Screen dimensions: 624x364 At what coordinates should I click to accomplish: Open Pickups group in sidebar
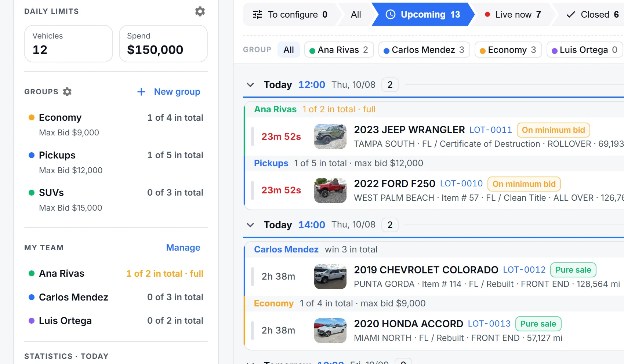pos(116,162)
